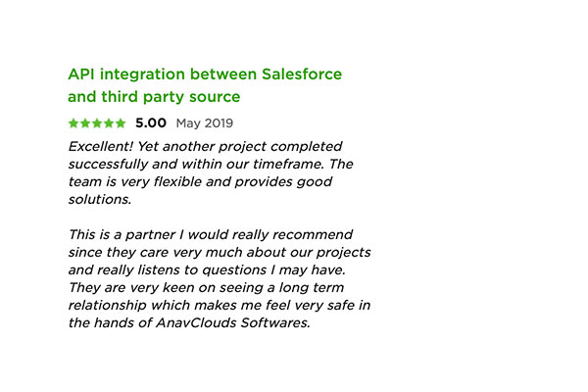Click the fourth green rating star
This screenshot has height=392, width=588.
[109, 123]
